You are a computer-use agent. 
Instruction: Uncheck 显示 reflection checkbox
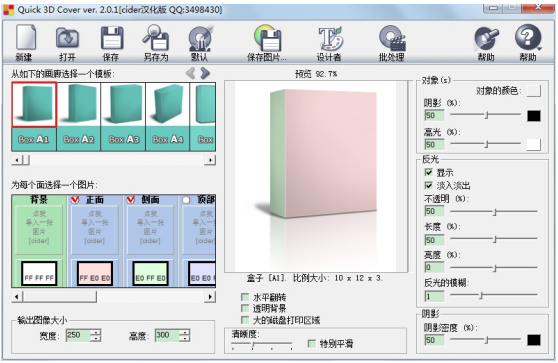tap(429, 173)
